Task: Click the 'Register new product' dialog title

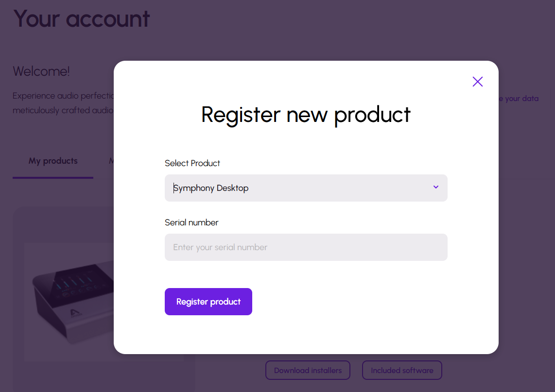Action: pyautogui.click(x=306, y=115)
